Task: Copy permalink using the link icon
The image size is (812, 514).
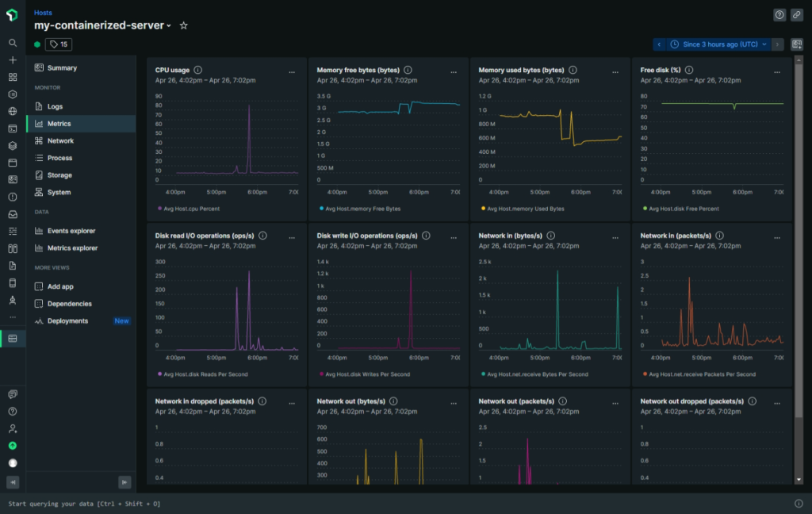Action: coord(796,15)
